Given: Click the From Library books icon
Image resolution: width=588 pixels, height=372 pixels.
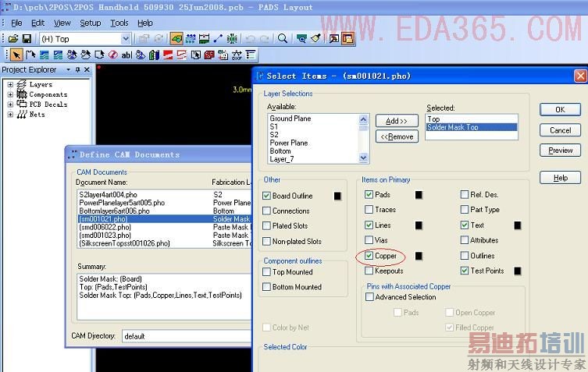Looking at the screenshot, I should click(x=154, y=55).
